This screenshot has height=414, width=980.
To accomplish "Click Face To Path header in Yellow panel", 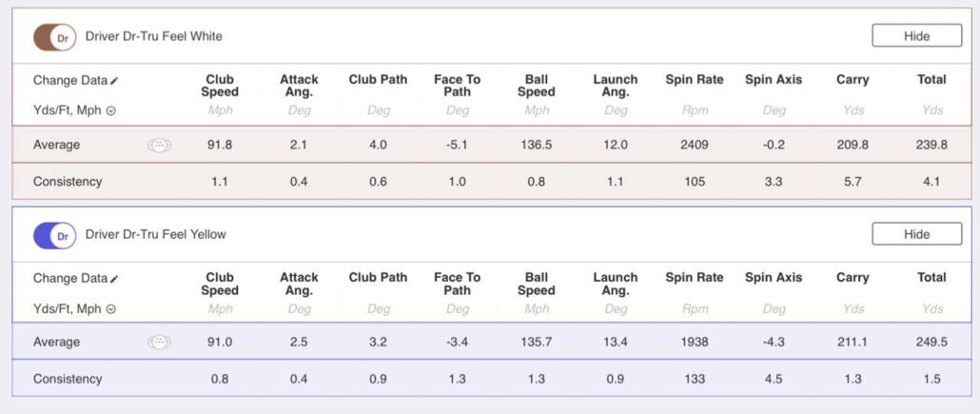I will pyautogui.click(x=457, y=284).
